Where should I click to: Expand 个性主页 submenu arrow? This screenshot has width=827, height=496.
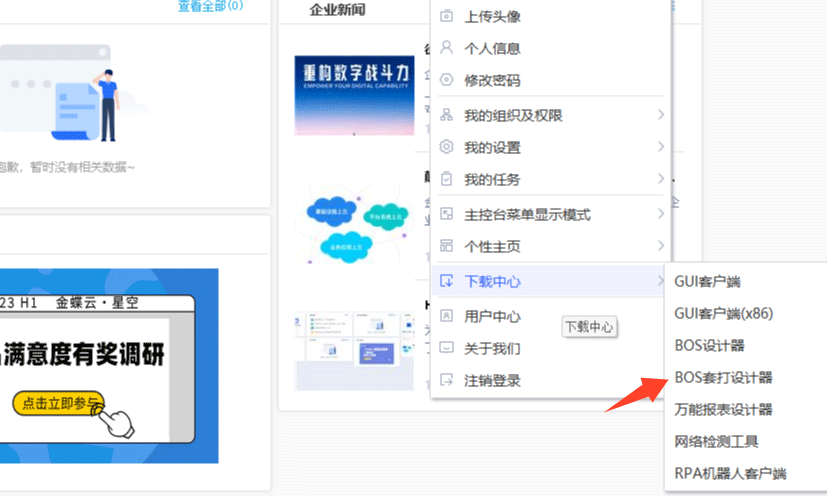(660, 246)
